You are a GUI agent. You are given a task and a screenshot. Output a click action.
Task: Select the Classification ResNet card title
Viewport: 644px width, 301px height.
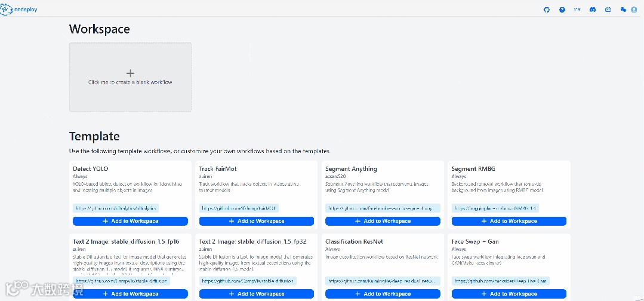pyautogui.click(x=354, y=242)
